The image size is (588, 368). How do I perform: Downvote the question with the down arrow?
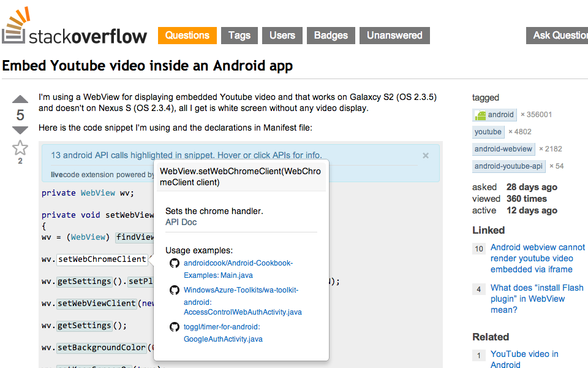coord(20,130)
